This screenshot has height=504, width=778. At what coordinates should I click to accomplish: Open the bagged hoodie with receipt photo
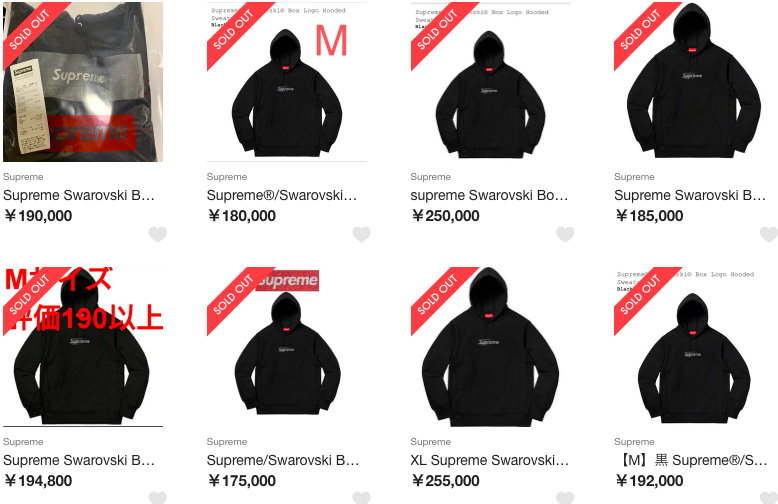[x=83, y=82]
